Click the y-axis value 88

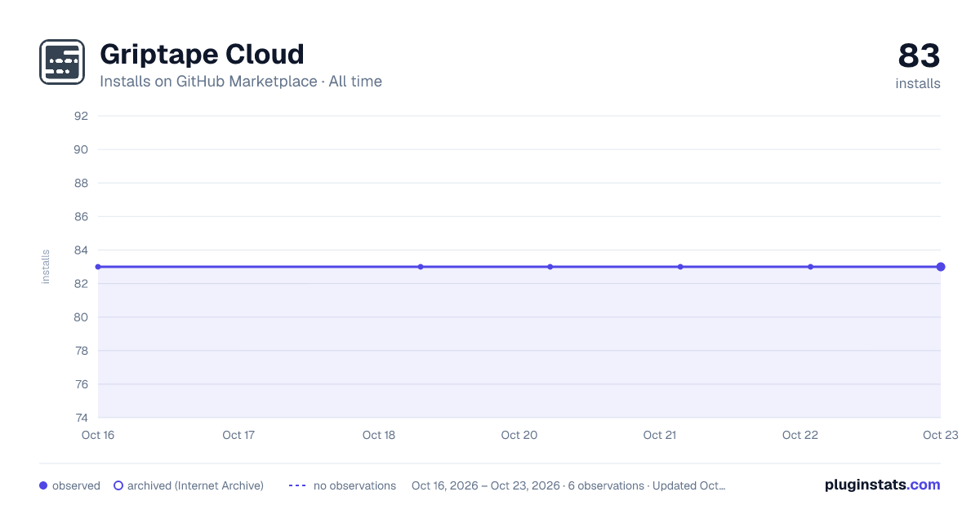[x=81, y=183]
